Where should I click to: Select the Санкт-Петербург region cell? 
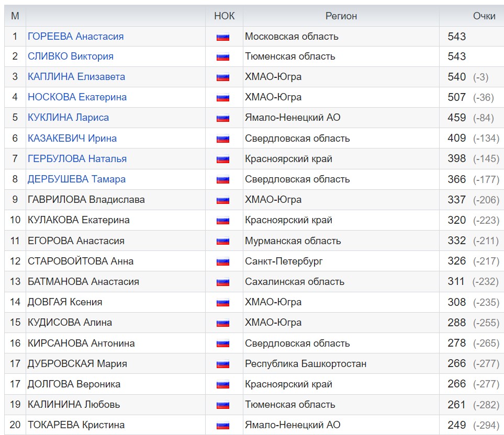pyautogui.click(x=284, y=261)
